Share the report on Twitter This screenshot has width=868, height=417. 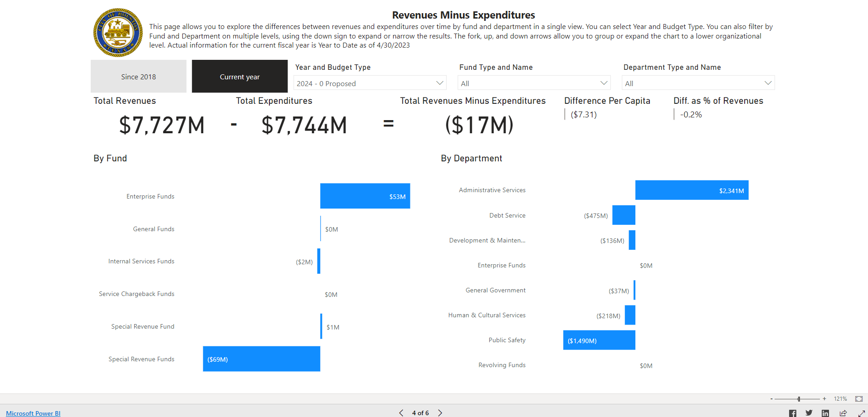[x=809, y=413]
